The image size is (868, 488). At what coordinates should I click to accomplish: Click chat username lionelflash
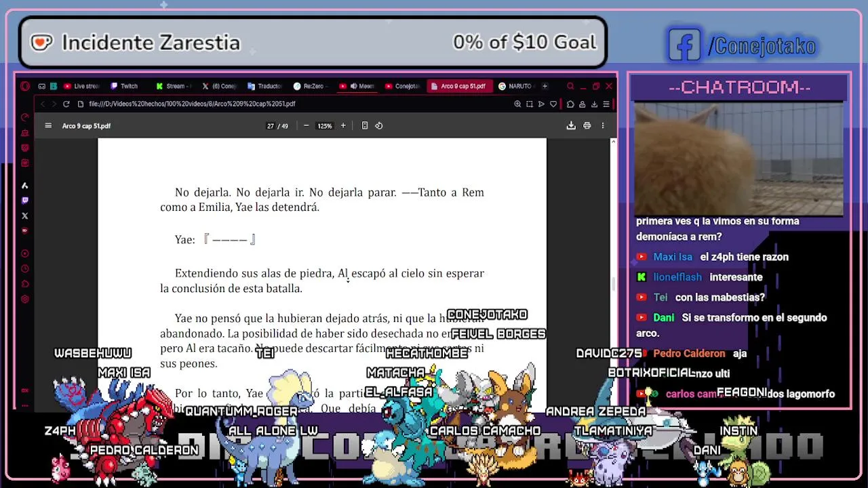pos(677,277)
